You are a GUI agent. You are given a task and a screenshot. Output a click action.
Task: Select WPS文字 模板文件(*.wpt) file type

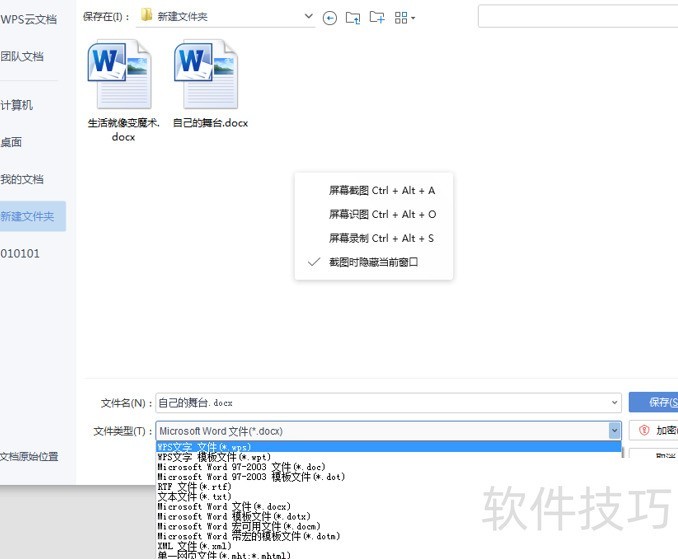tap(388, 457)
